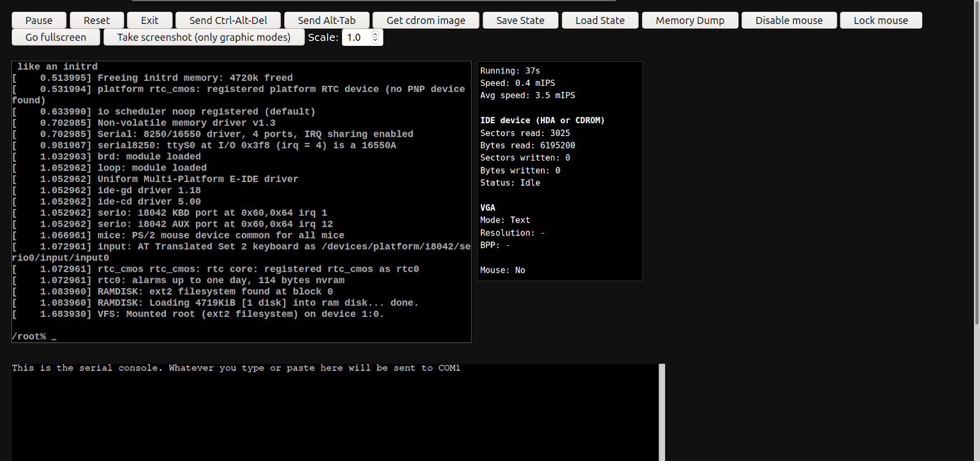Image resolution: width=980 pixels, height=461 pixels.
Task: Focus the VGA text screen at /root% prompt
Action: coord(241,336)
